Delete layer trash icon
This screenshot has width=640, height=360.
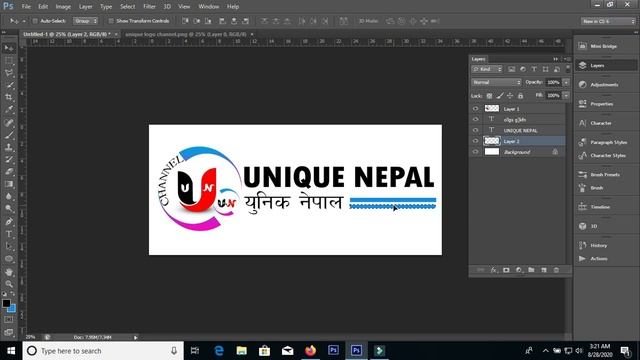[x=556, y=270]
